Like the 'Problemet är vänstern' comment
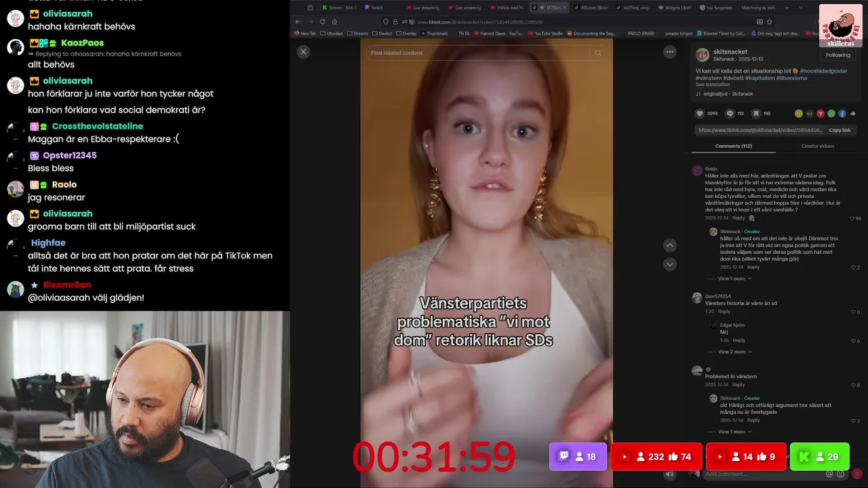 [x=853, y=385]
